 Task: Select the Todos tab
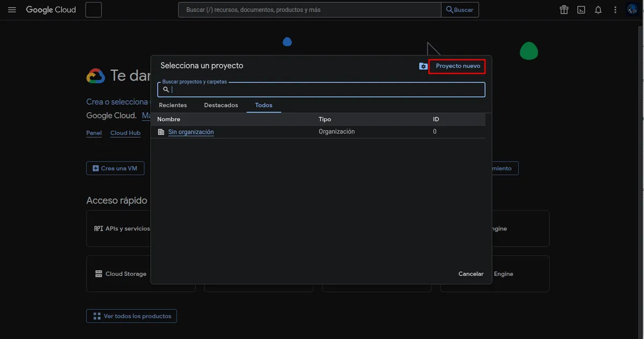click(264, 105)
